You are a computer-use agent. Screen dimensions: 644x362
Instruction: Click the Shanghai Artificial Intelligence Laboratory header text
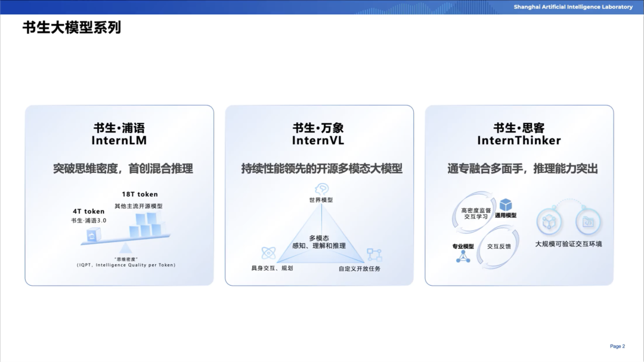click(573, 7)
